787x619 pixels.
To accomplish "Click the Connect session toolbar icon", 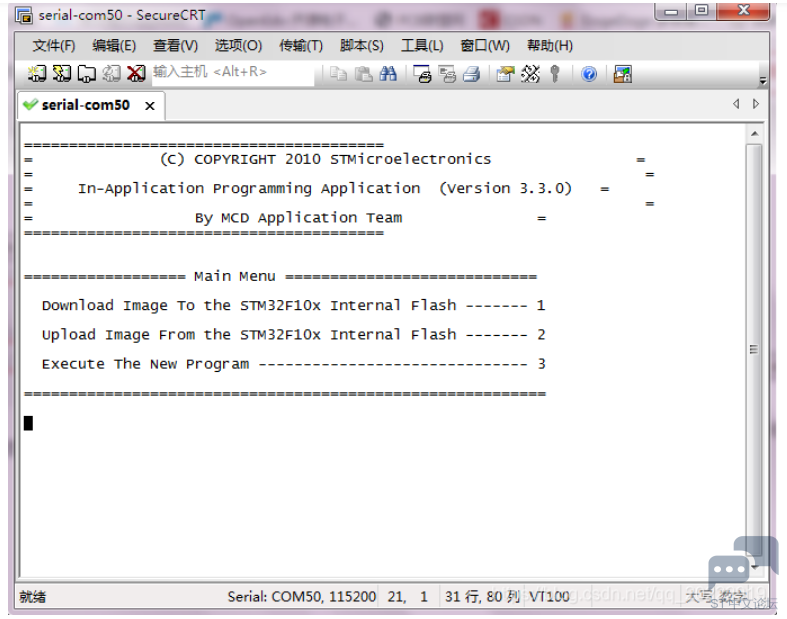I will [37, 73].
